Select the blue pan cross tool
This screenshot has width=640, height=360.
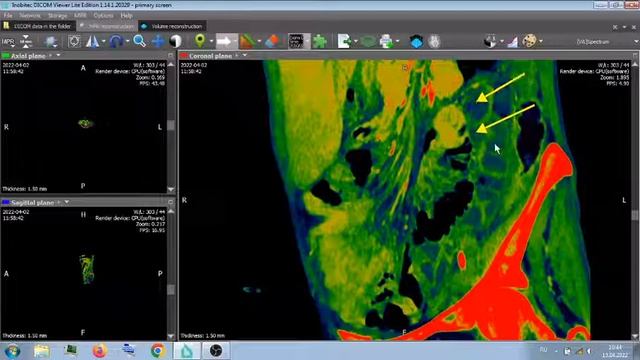pos(158,41)
